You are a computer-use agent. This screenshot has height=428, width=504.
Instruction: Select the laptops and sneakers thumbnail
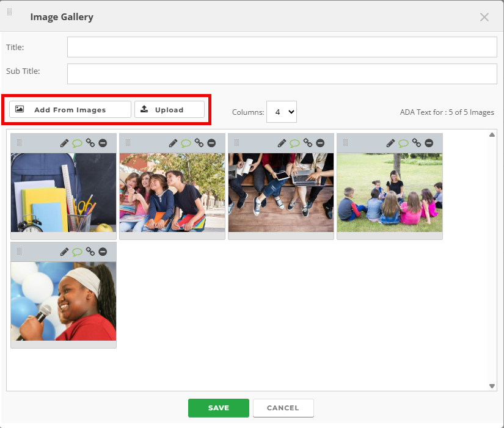[281, 192]
